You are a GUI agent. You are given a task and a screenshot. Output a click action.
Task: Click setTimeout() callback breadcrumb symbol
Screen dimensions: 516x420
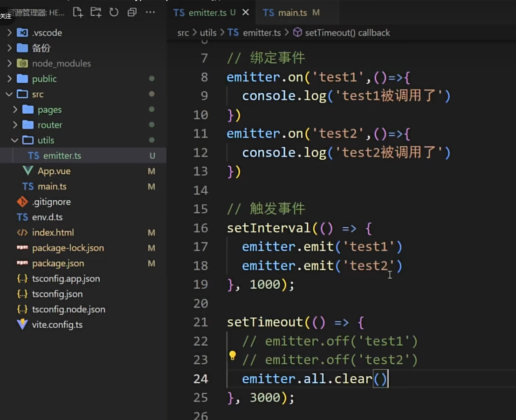347,33
